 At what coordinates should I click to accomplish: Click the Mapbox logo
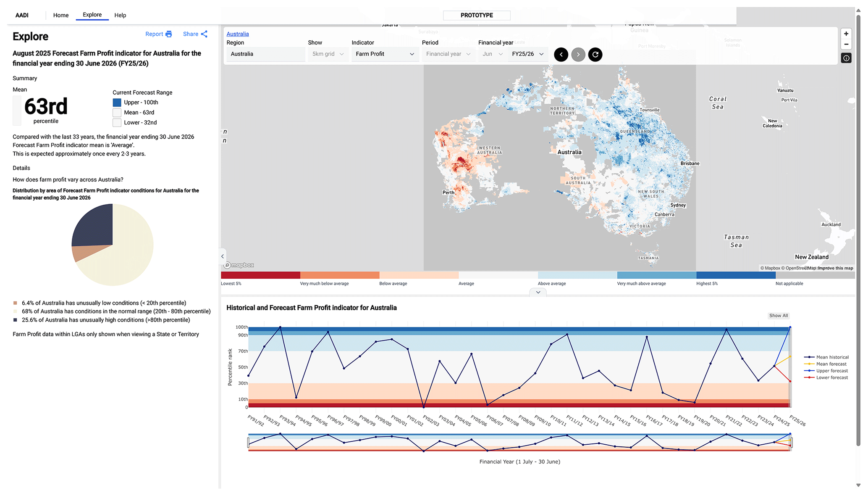click(x=239, y=265)
